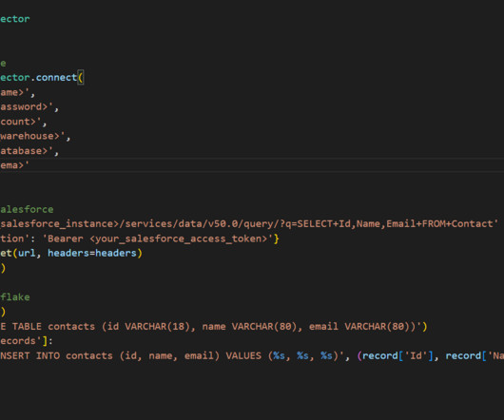
Task: Click 'name VARCHAR(80)' column definition
Action: point(249,327)
